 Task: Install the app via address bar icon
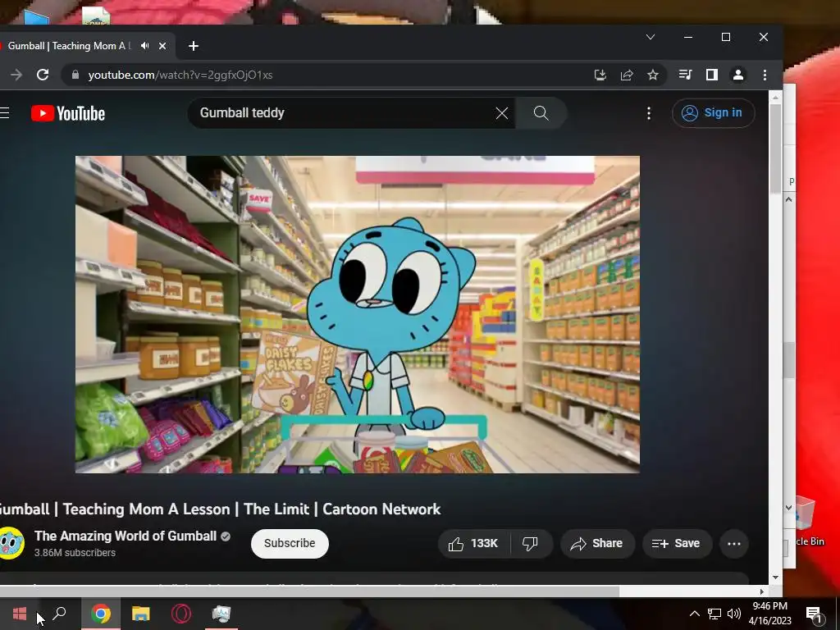point(600,75)
